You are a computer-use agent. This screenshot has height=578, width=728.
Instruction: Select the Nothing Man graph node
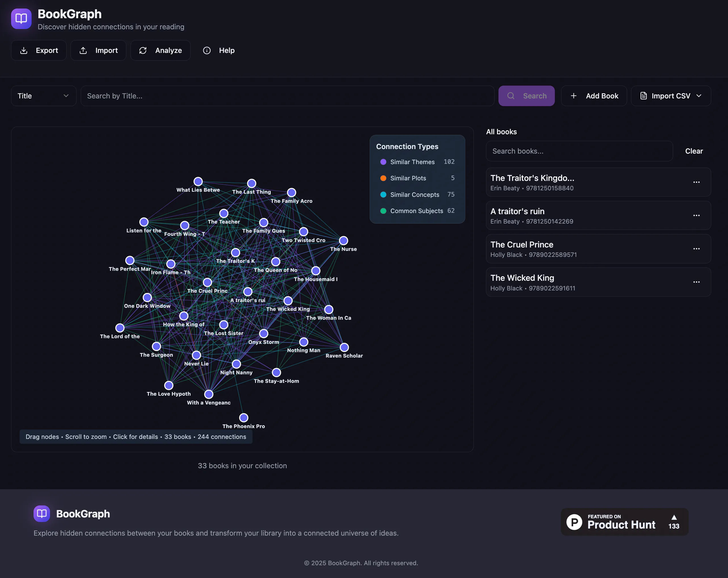(304, 342)
